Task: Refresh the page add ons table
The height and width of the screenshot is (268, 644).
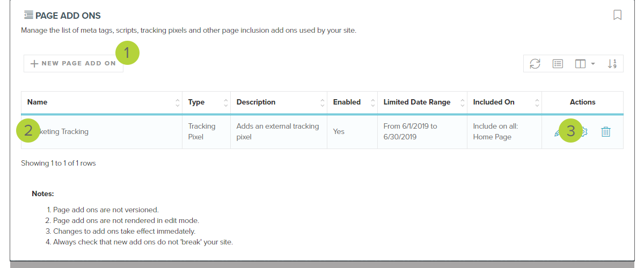Action: [535, 64]
